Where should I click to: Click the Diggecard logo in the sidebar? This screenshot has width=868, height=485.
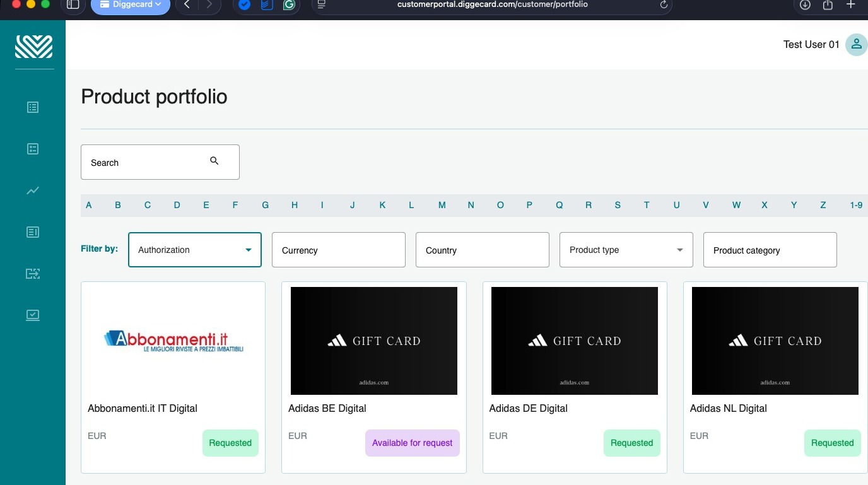pyautogui.click(x=33, y=46)
